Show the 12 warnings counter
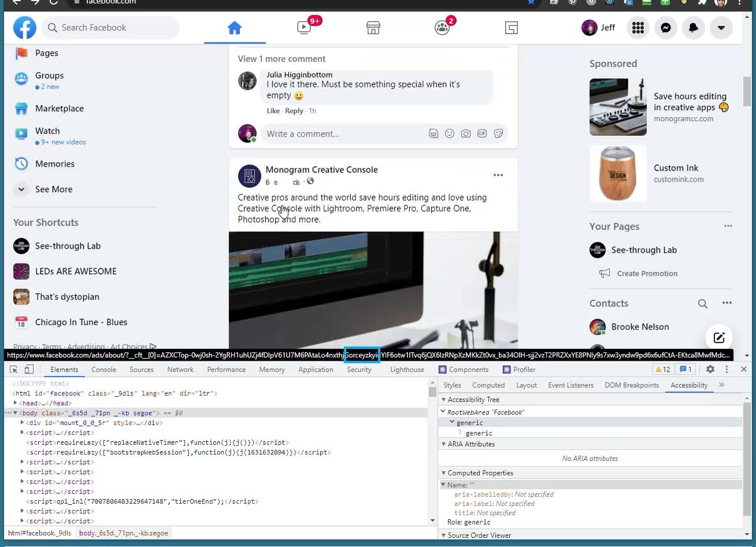Viewport: 756px width, 547px height. tap(663, 369)
